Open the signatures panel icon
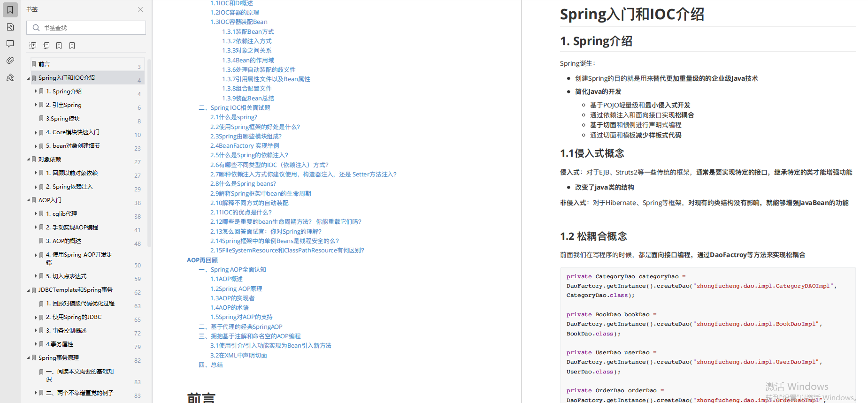 (10, 77)
